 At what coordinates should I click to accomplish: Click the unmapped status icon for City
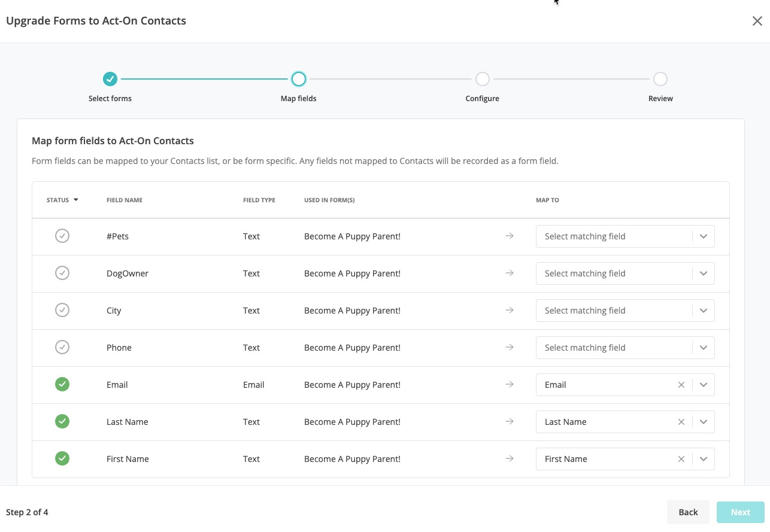pos(62,310)
